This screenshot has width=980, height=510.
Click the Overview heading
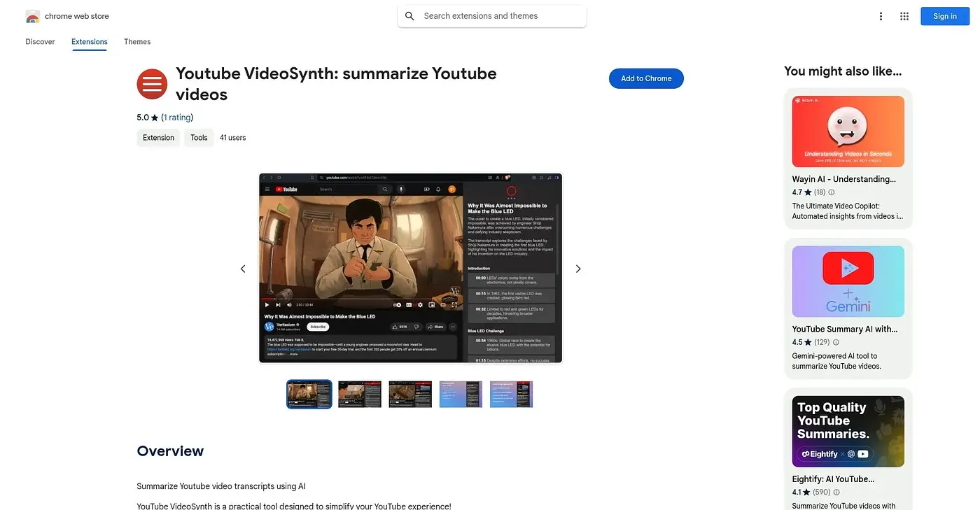pyautogui.click(x=170, y=451)
